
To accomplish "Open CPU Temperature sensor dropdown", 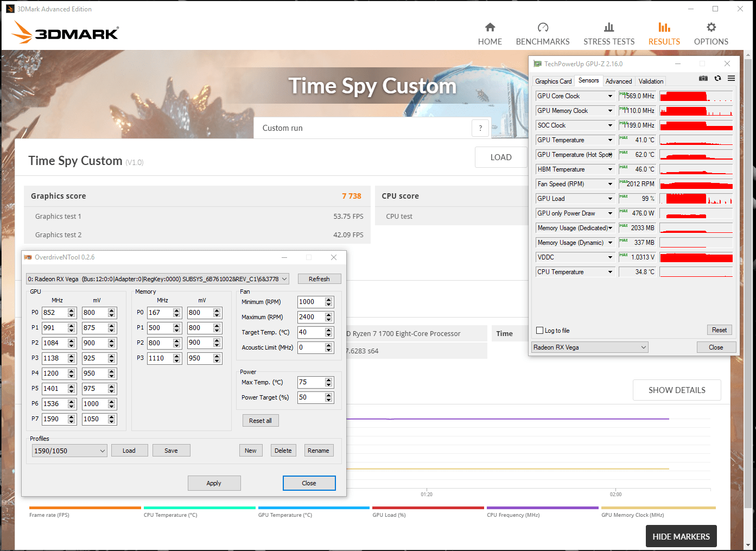I will pos(610,272).
